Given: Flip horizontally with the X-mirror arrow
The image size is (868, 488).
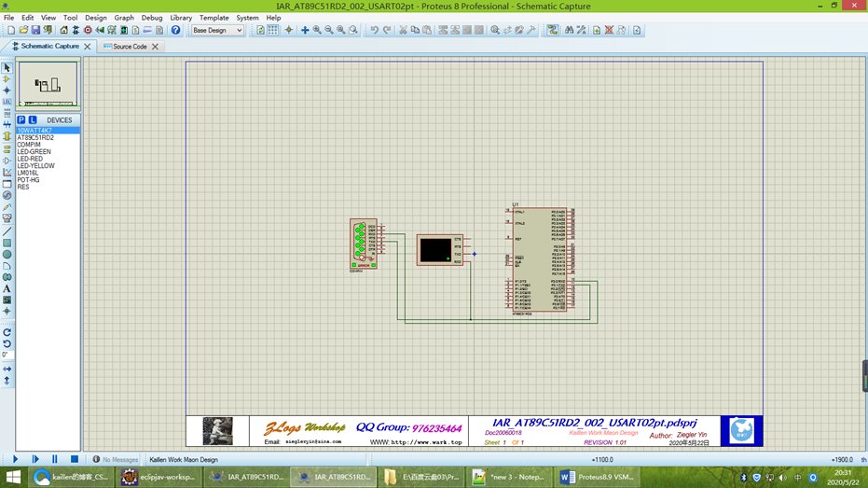Looking at the screenshot, I should click(7, 369).
